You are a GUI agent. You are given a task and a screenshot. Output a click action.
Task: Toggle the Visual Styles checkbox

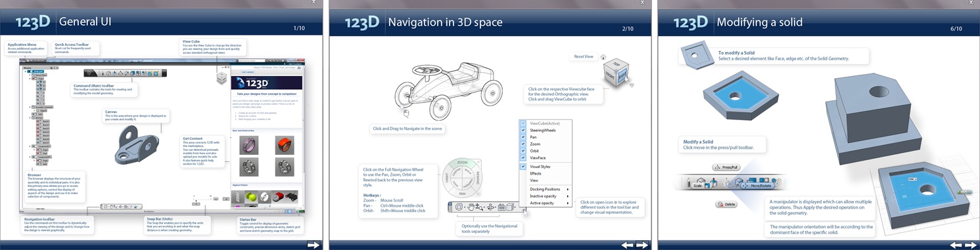pos(523,167)
